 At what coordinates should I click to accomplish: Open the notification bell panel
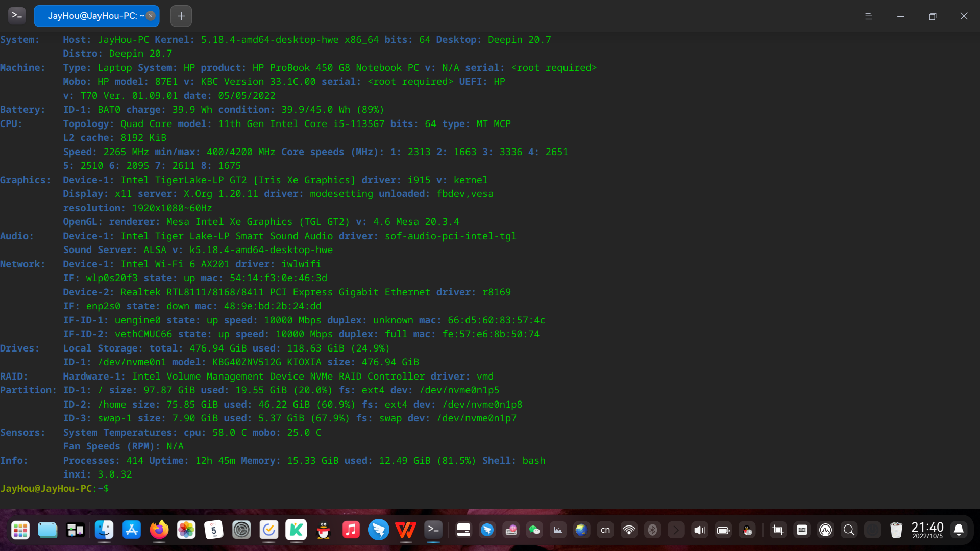[959, 530]
